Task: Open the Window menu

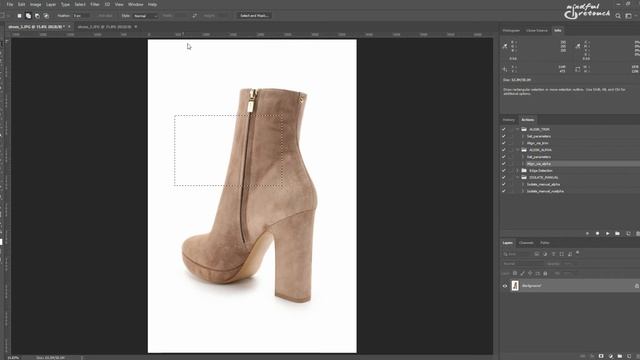Action: (136, 4)
